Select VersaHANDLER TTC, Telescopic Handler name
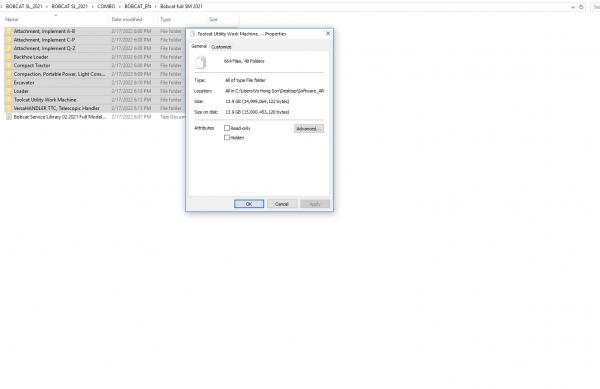 click(x=56, y=108)
